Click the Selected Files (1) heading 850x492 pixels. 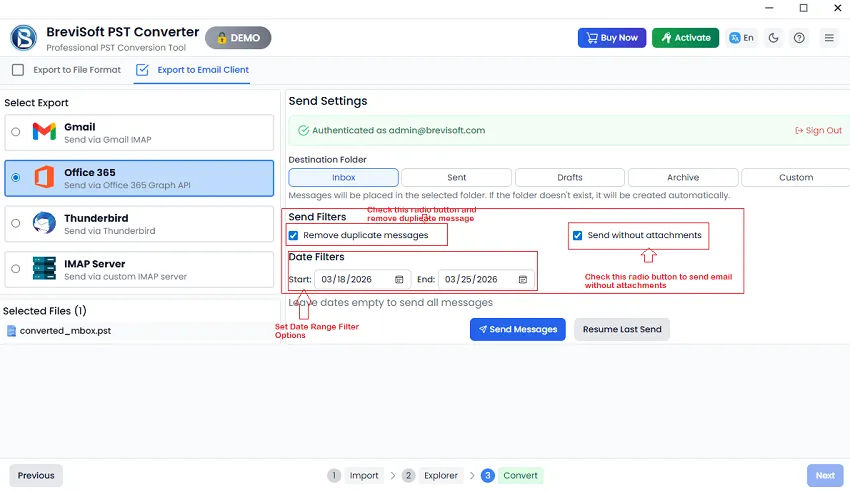pos(44,311)
